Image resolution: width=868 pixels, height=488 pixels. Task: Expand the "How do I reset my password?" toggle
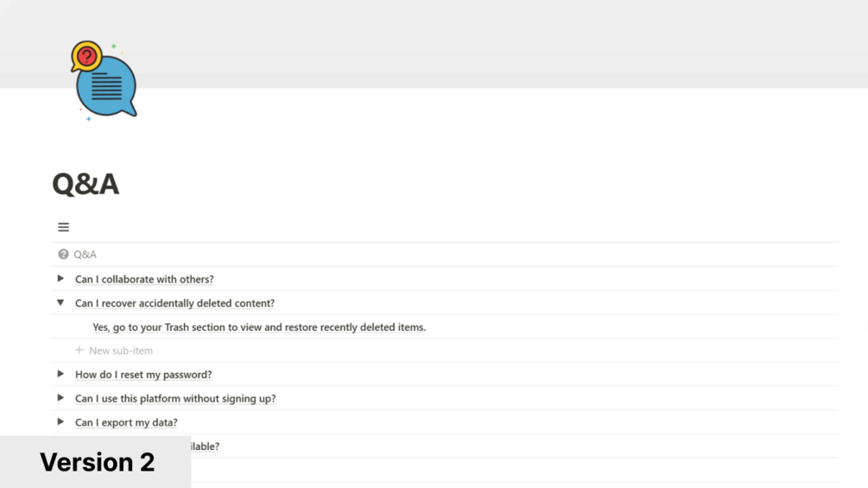[60, 374]
